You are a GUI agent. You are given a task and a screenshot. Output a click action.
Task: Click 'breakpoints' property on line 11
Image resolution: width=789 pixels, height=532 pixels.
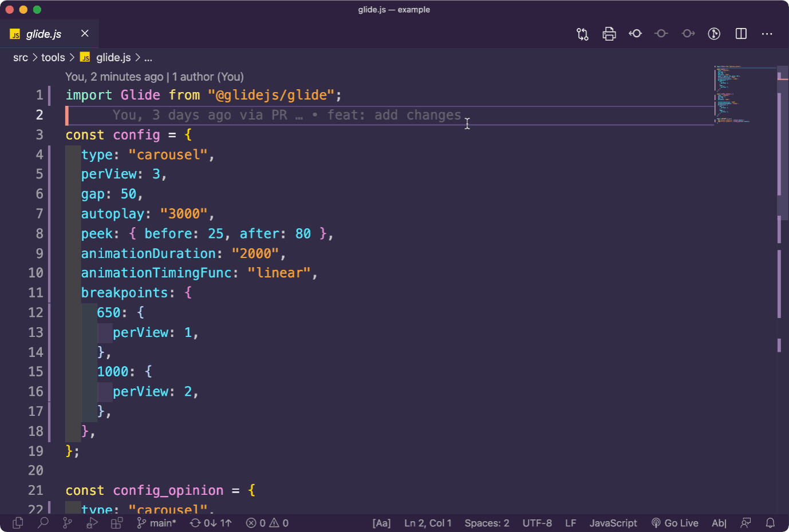point(125,292)
